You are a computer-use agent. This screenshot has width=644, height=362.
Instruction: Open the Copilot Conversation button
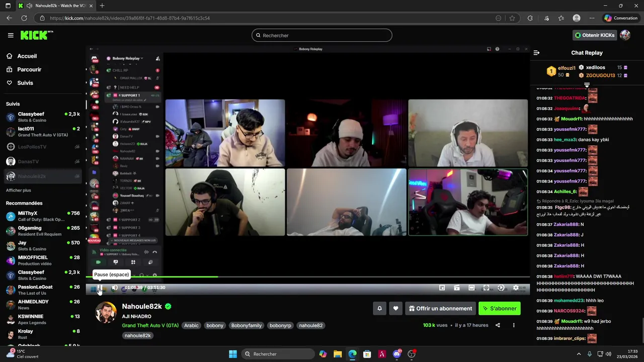[x=621, y=18]
